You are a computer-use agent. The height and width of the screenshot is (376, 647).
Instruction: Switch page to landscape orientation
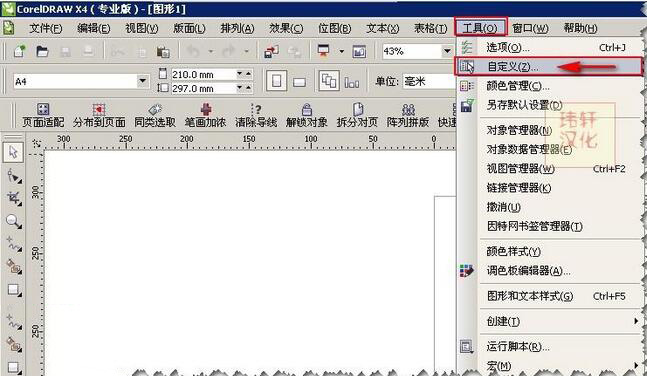click(x=299, y=82)
